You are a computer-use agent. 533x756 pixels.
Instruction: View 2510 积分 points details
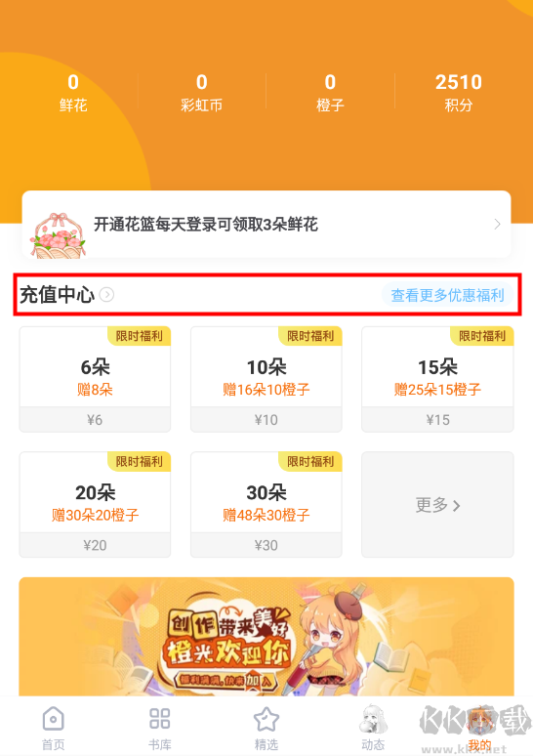click(458, 93)
